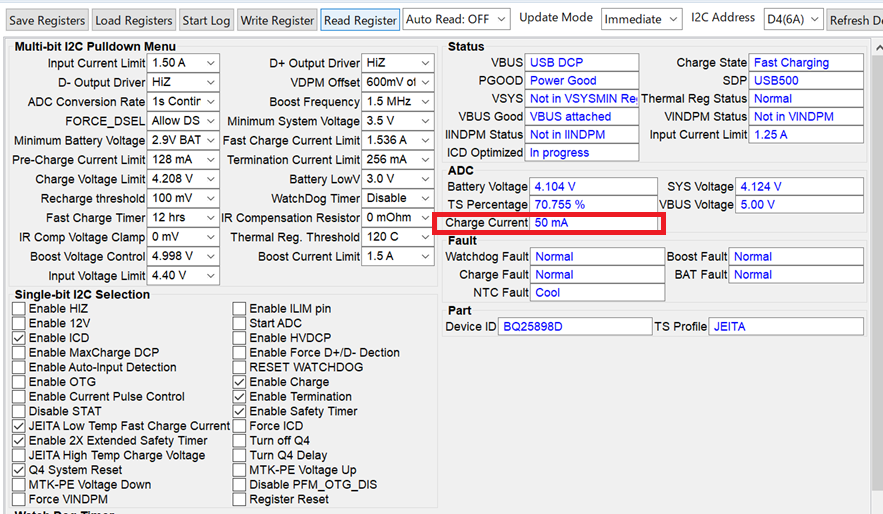Check the Force VINDPM checkbox
The image size is (883, 514).
(19, 499)
